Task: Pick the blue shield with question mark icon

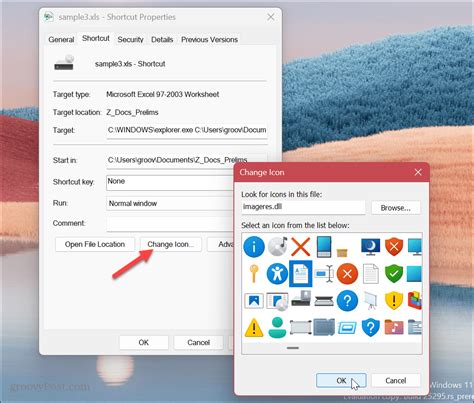Action: pos(370,327)
